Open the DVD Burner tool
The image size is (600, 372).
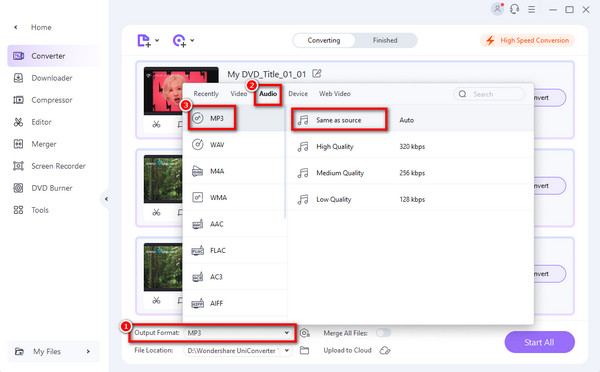[x=52, y=188]
